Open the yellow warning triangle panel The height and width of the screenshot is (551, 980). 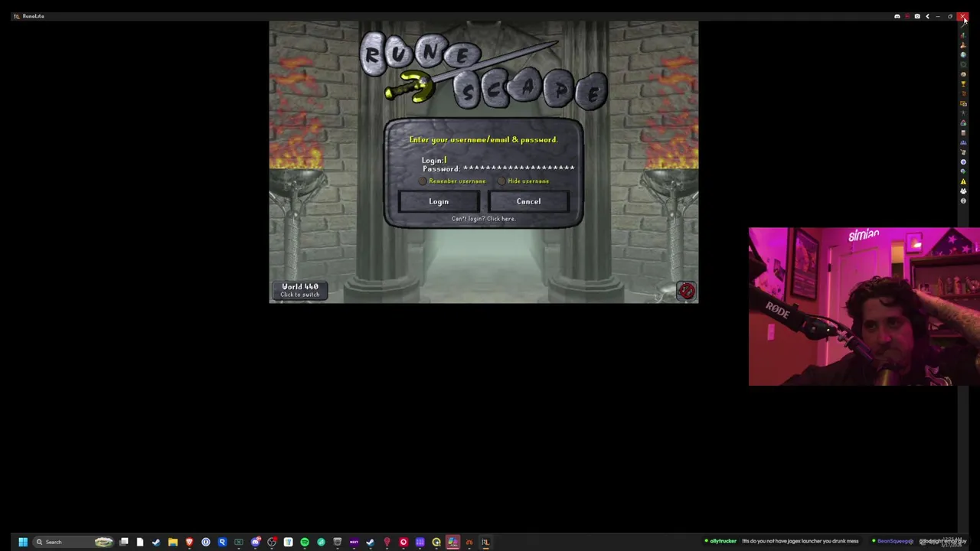click(x=963, y=181)
